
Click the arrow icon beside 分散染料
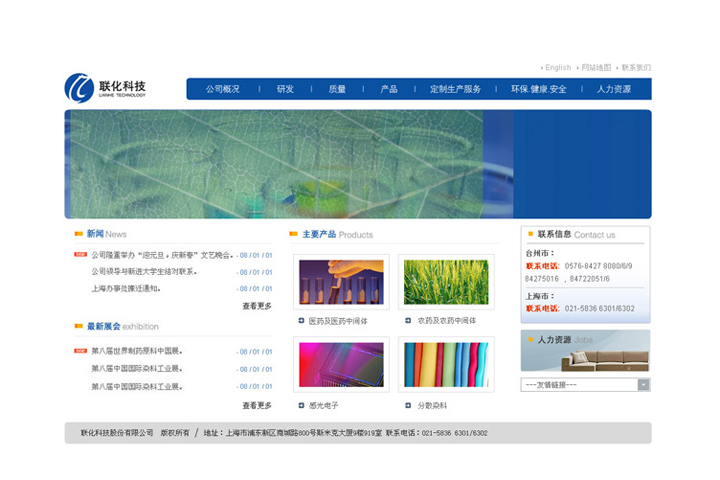click(408, 405)
